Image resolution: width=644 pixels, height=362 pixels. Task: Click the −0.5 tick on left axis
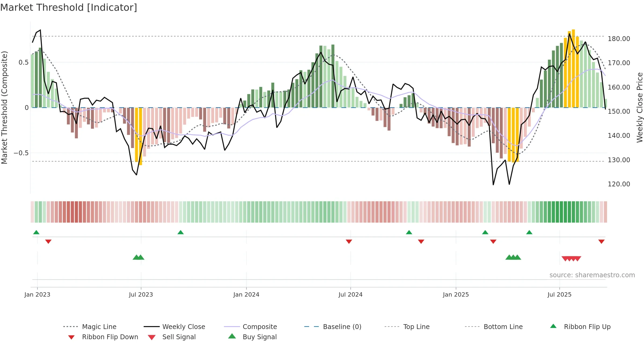click(x=21, y=153)
